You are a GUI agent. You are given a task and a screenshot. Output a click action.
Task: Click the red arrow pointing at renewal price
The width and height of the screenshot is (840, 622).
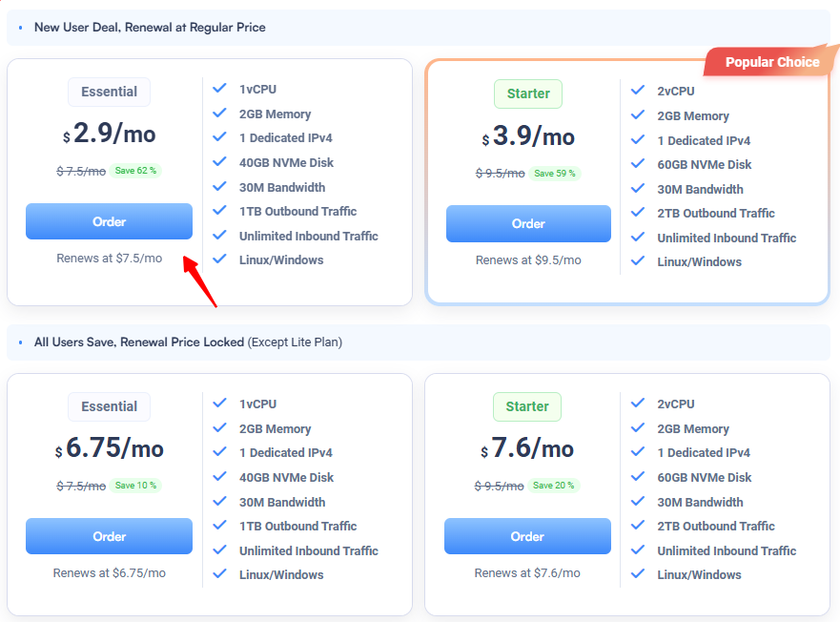(x=200, y=281)
